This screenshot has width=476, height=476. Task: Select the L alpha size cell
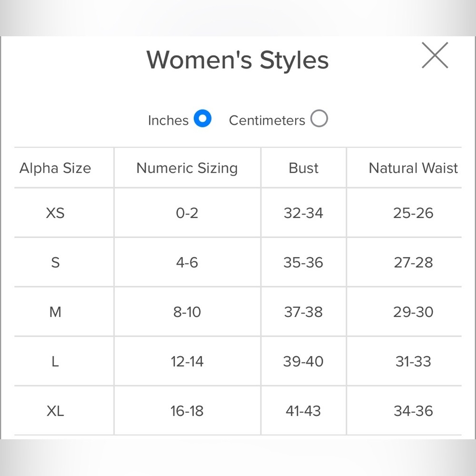click(55, 361)
